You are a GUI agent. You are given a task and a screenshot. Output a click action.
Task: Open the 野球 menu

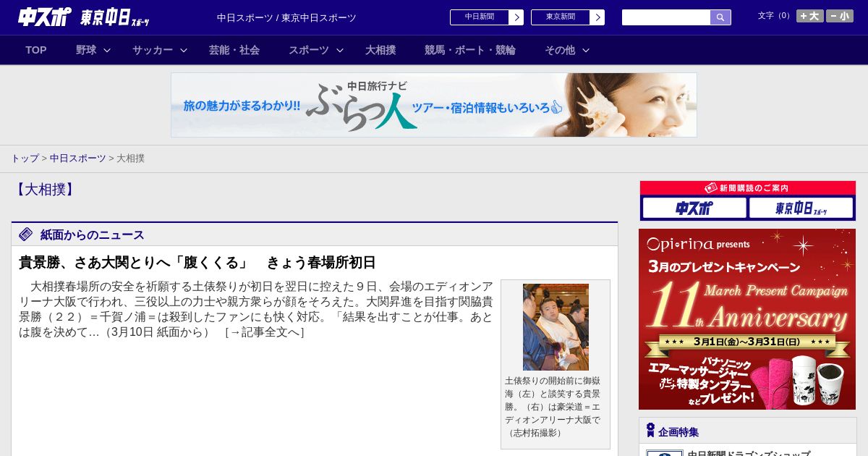tap(86, 50)
